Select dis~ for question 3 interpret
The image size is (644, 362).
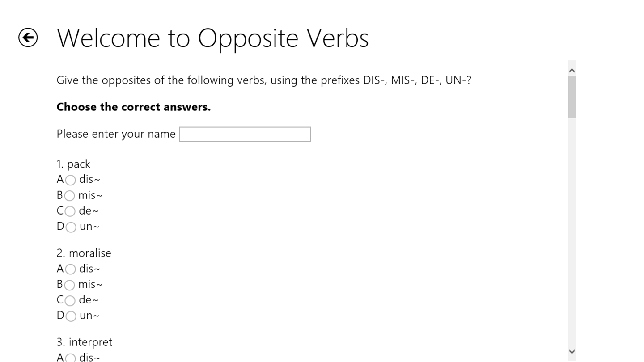tap(70, 358)
